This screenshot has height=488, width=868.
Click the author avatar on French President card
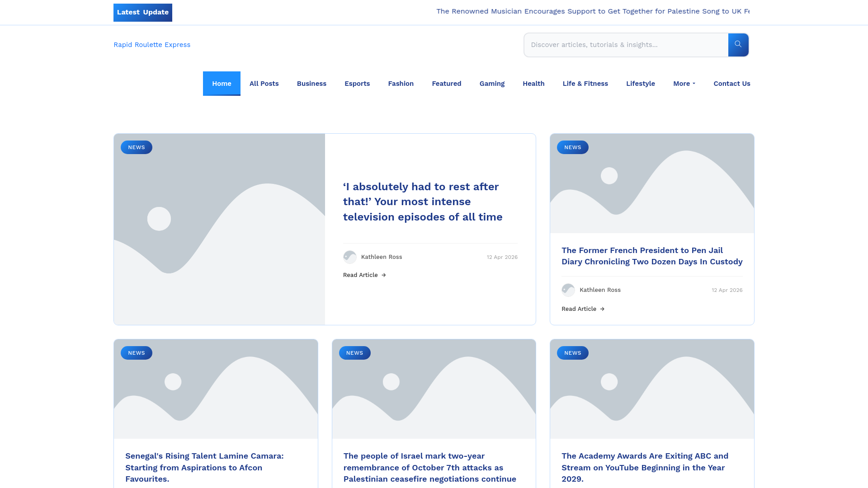click(568, 290)
